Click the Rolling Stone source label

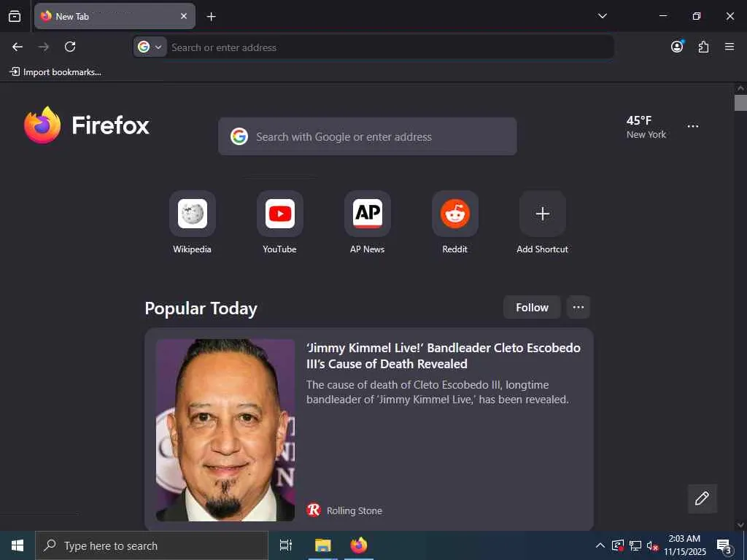pos(355,510)
